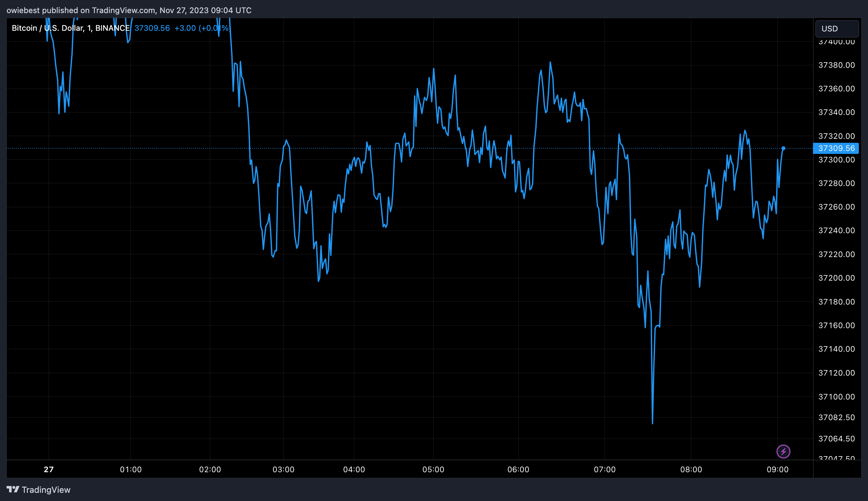
Task: Select the 07:00 time axis label
Action: (x=605, y=469)
